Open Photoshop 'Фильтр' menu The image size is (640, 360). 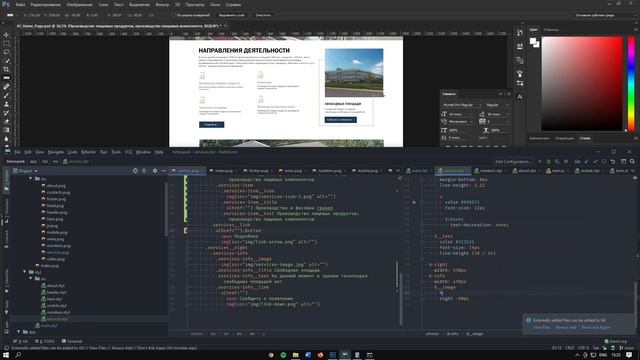pyautogui.click(x=162, y=4)
